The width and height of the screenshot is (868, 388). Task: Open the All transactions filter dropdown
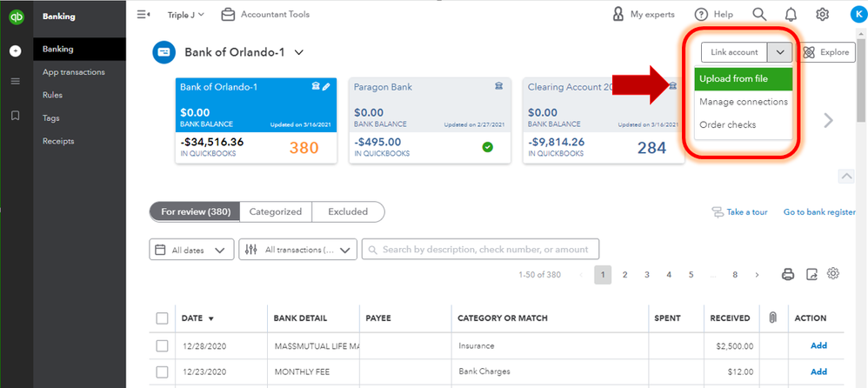[x=297, y=250]
